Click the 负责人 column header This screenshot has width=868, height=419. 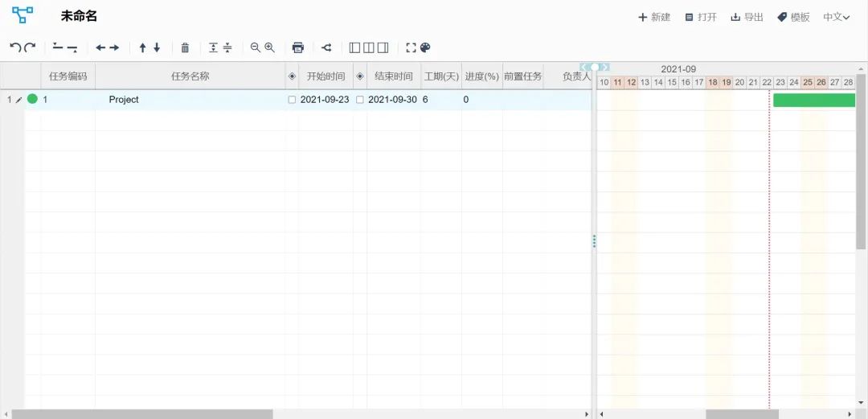coord(568,76)
